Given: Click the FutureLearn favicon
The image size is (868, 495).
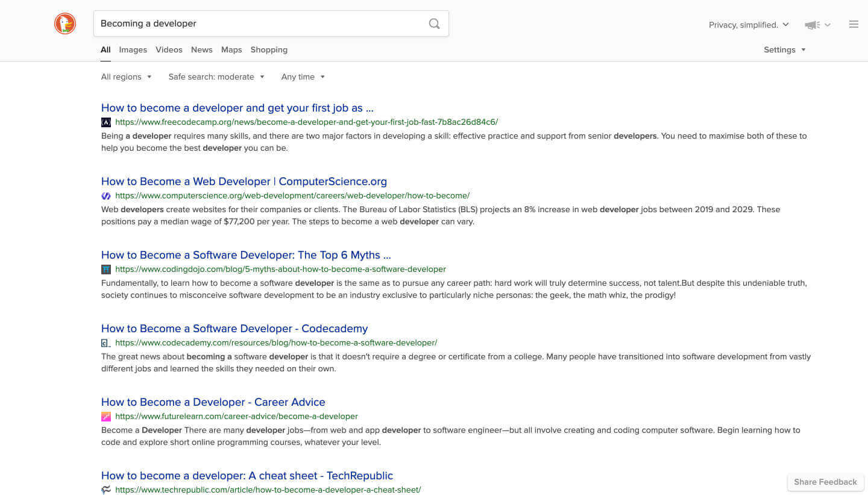Looking at the screenshot, I should click(106, 416).
